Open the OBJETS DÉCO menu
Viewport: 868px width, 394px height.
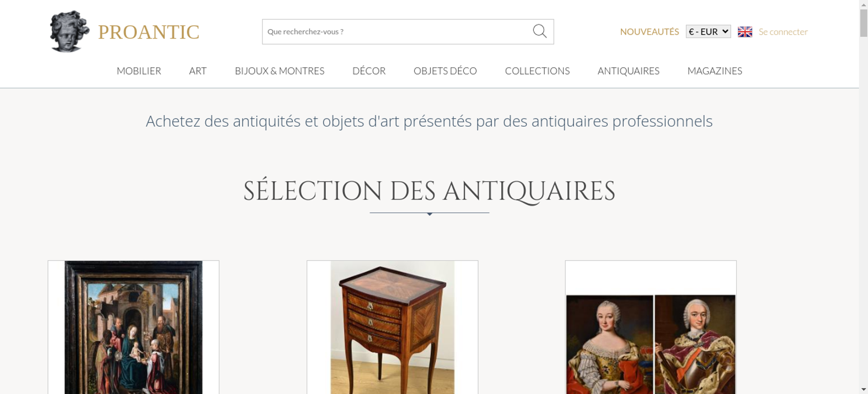coord(445,71)
